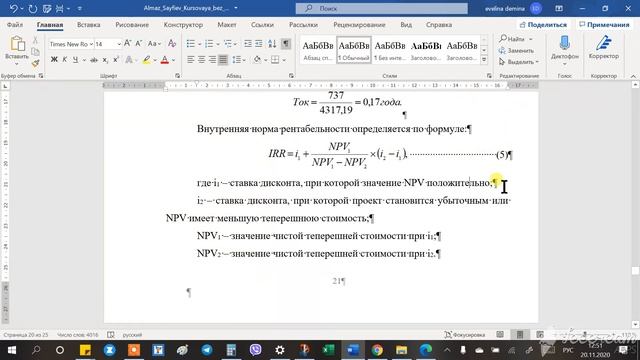The width and height of the screenshot is (640, 360).
Task: Switch to web layout view in the status bar
Action: click(x=540, y=335)
